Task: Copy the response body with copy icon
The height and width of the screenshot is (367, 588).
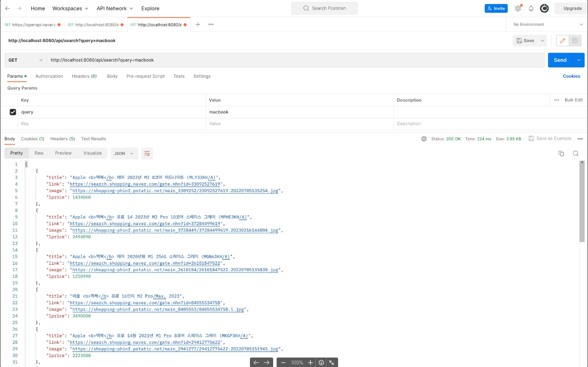Action: tap(561, 153)
